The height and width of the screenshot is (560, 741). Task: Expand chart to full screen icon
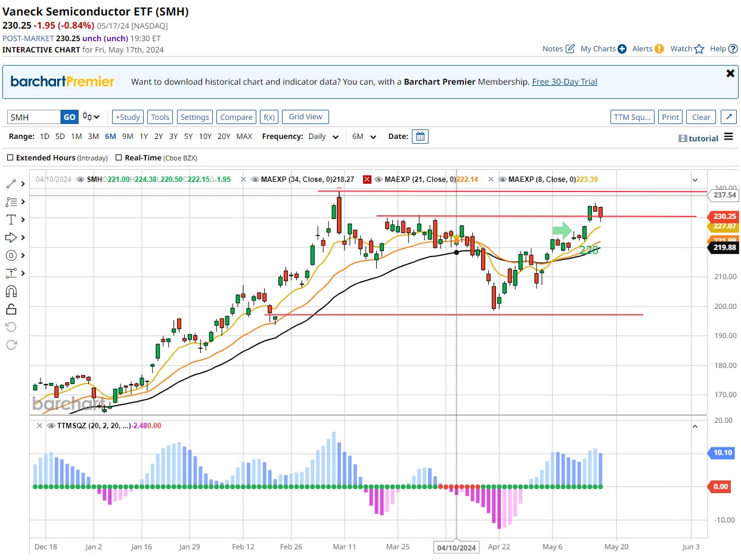[x=728, y=117]
